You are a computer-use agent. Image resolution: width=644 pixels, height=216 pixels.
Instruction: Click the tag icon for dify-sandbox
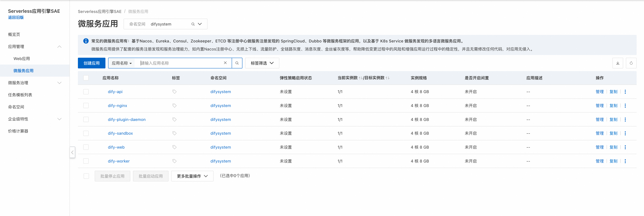click(x=174, y=133)
